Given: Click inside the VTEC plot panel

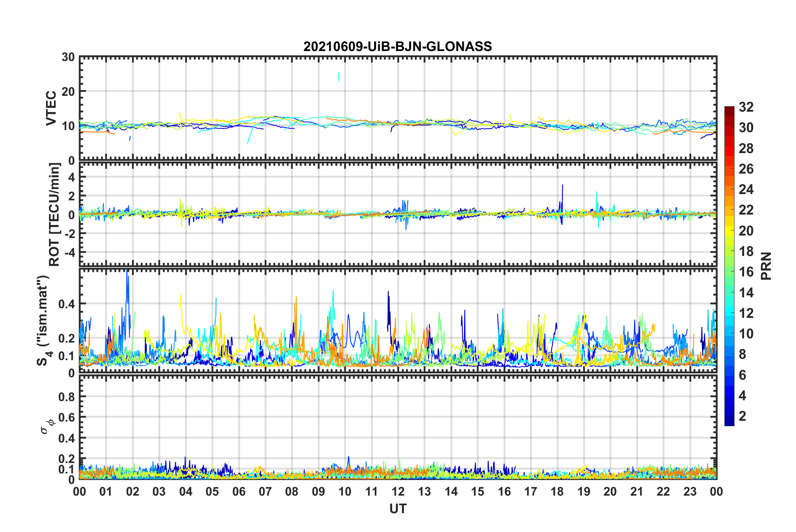Looking at the screenshot, I should tap(398, 108).
